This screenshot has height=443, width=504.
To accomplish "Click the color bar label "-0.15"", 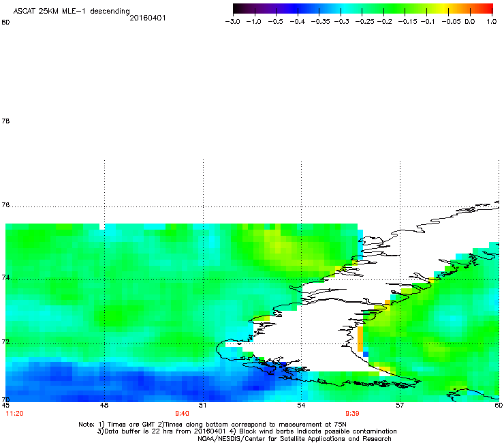I will click(x=407, y=22).
